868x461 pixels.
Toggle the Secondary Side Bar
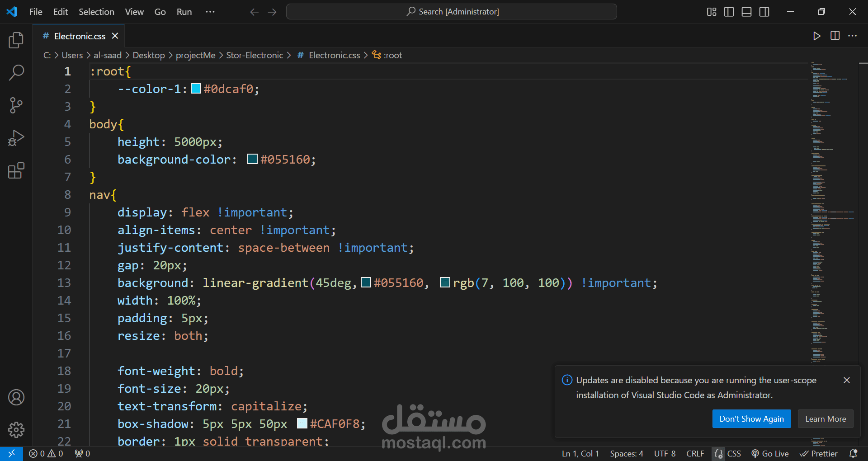coord(764,12)
